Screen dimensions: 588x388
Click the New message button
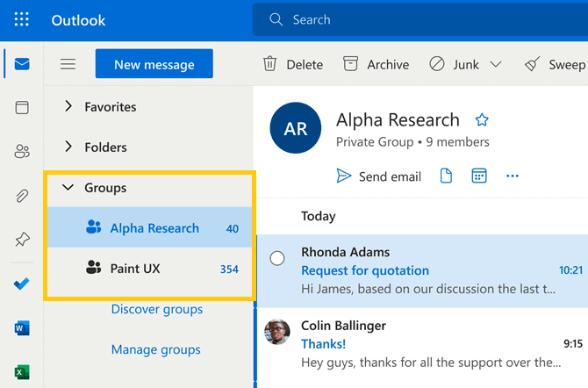point(154,64)
